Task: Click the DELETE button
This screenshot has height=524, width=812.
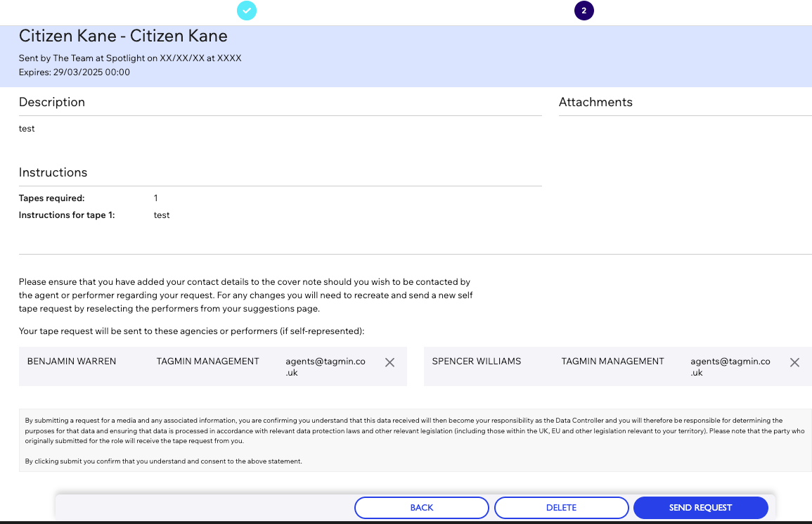Action: tap(561, 508)
